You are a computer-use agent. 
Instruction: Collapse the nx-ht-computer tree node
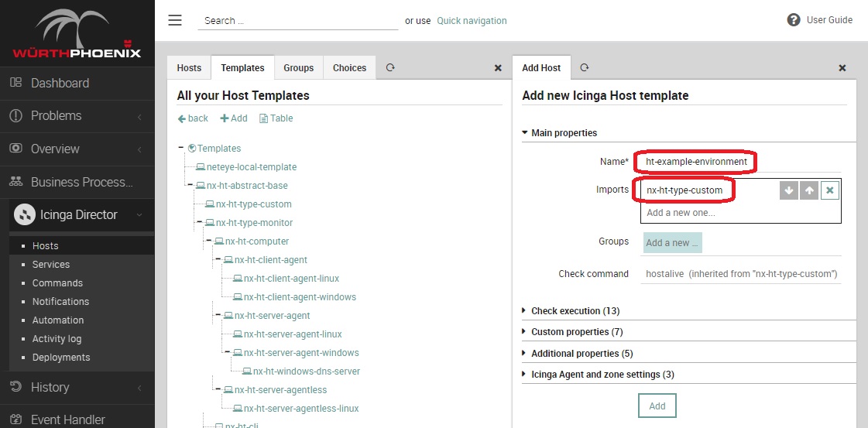point(209,241)
